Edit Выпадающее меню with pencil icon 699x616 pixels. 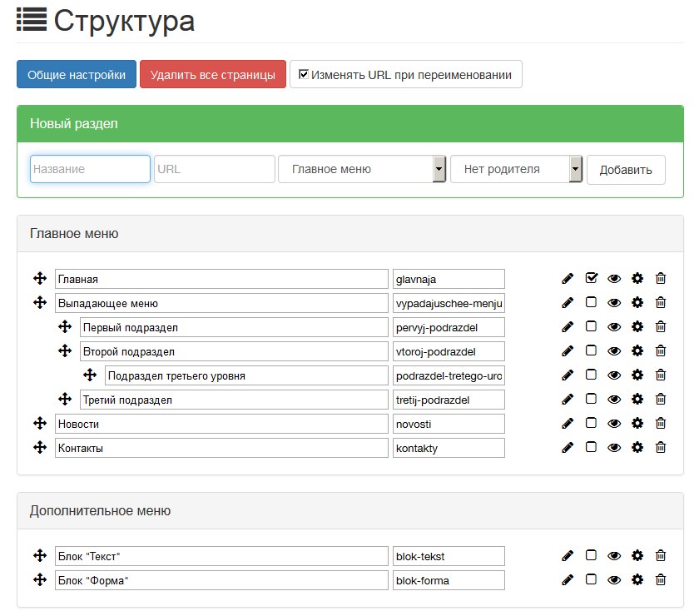(568, 303)
